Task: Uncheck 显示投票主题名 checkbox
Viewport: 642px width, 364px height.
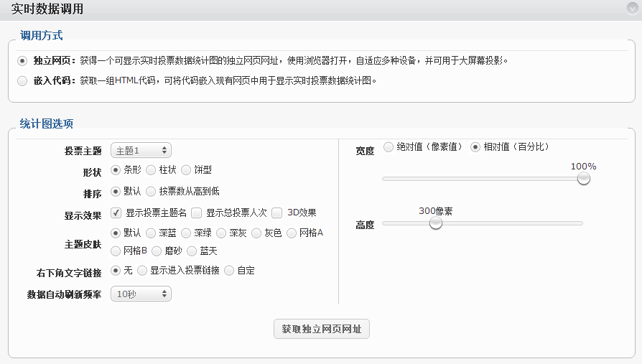Action: tap(116, 213)
